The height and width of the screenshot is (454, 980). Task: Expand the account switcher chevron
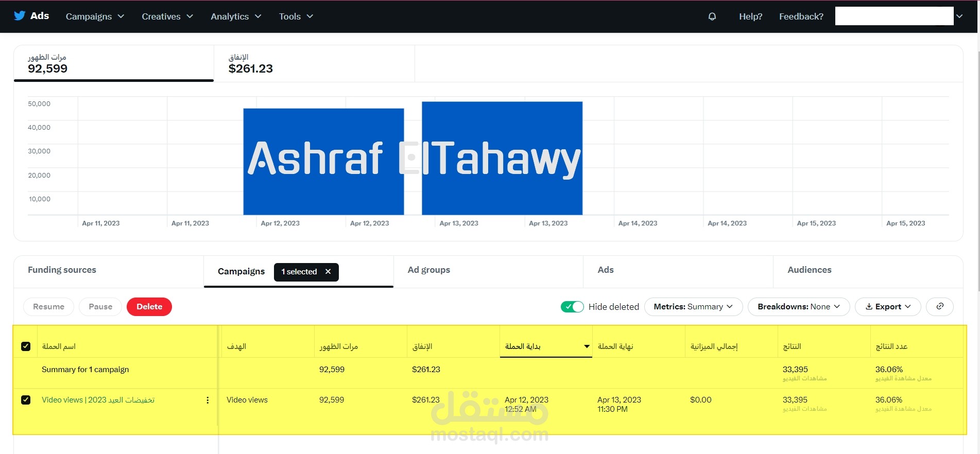[959, 16]
